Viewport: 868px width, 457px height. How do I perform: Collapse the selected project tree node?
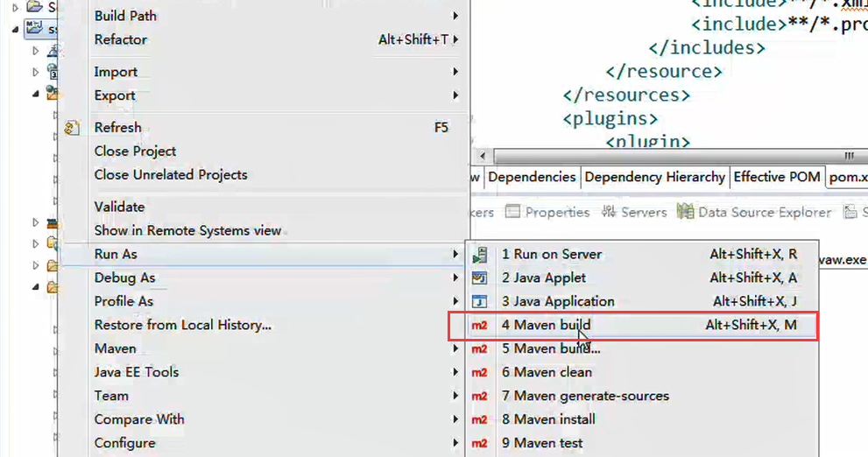tap(15, 29)
